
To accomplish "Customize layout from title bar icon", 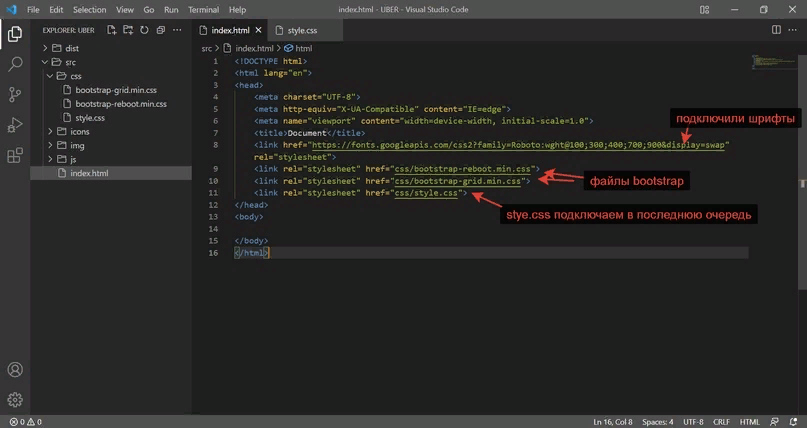I will click(705, 9).
